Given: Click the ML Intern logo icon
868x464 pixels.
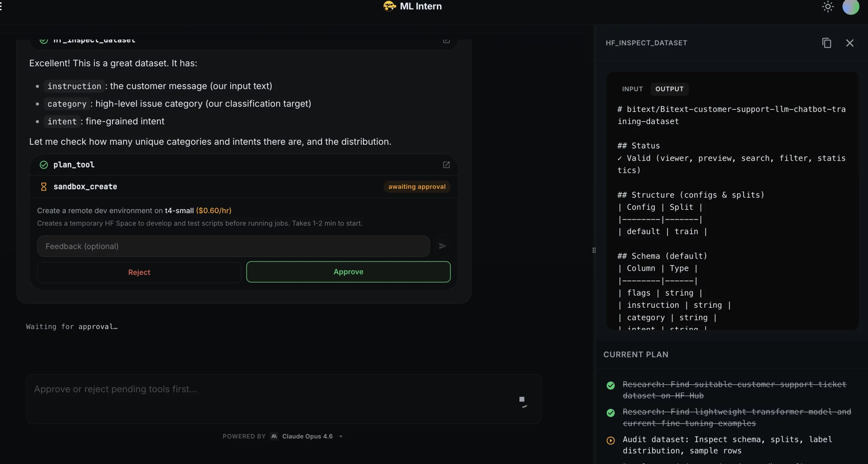Looking at the screenshot, I should [x=390, y=6].
